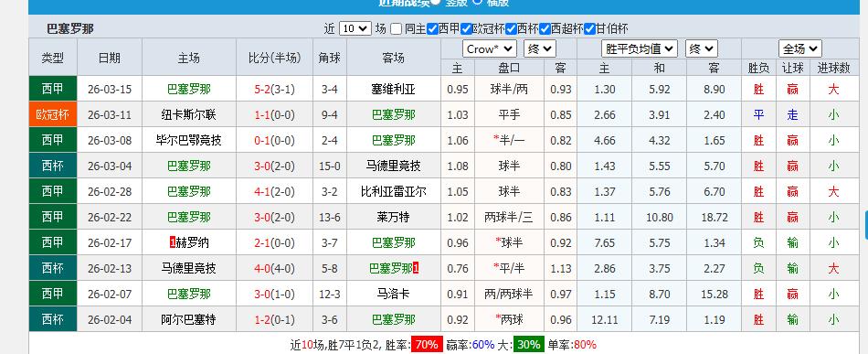Viewport: 868px width, 354px height.
Task: Uncheck the 欧冠杯 filter checkbox
Action: click(x=466, y=28)
